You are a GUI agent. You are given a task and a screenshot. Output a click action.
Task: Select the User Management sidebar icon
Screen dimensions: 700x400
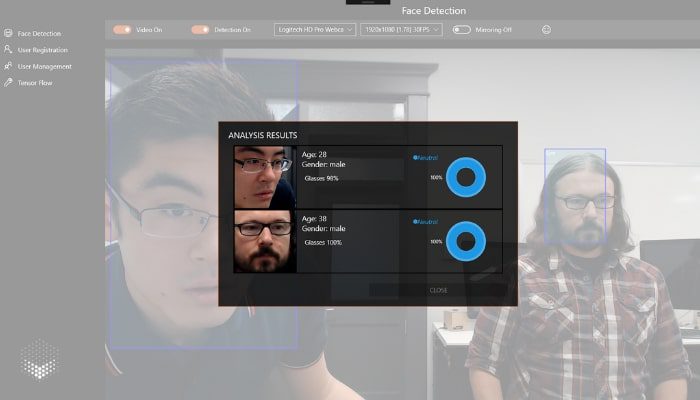click(8, 66)
